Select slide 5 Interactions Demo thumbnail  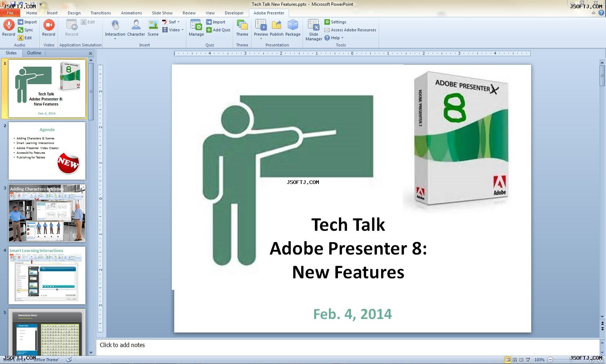tap(47, 332)
